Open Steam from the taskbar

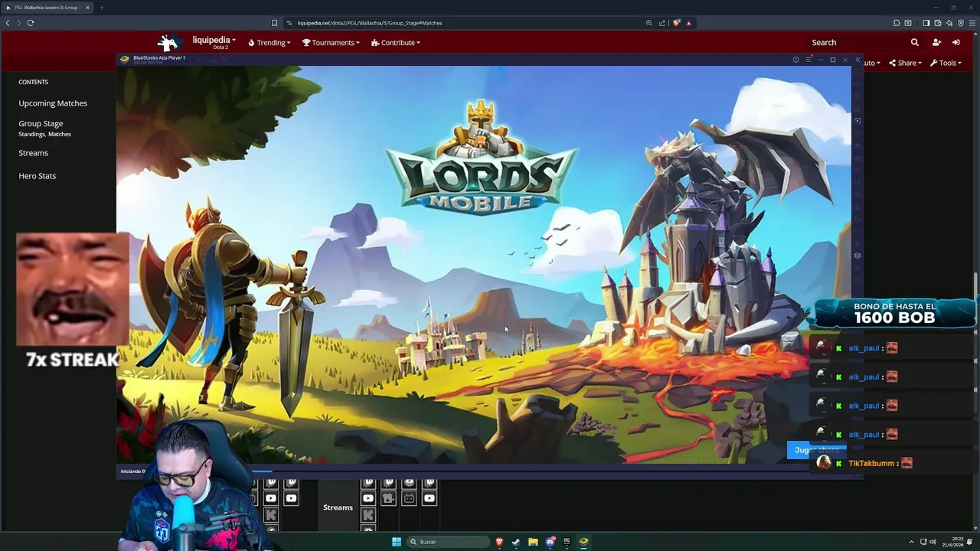click(x=516, y=542)
